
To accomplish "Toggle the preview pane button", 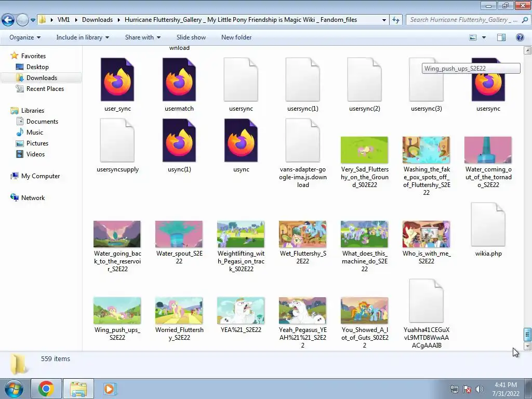I will coord(501,37).
